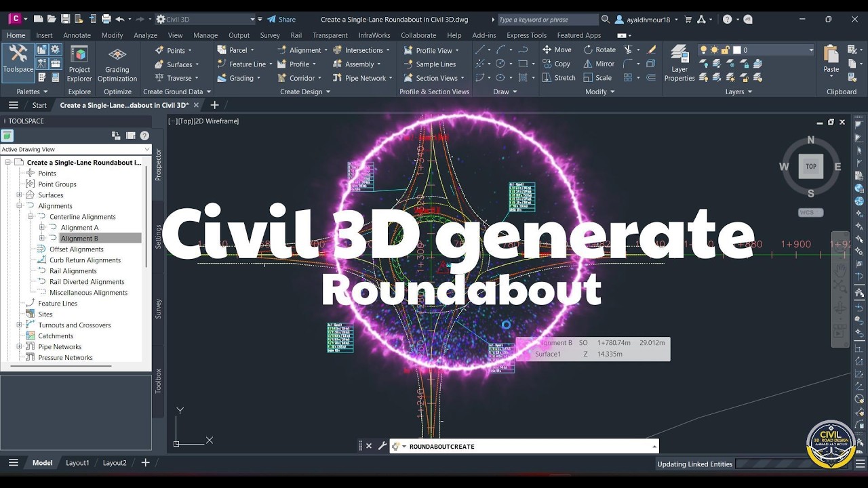This screenshot has width=868, height=488.
Task: Open Layer Properties manager
Action: (679, 63)
